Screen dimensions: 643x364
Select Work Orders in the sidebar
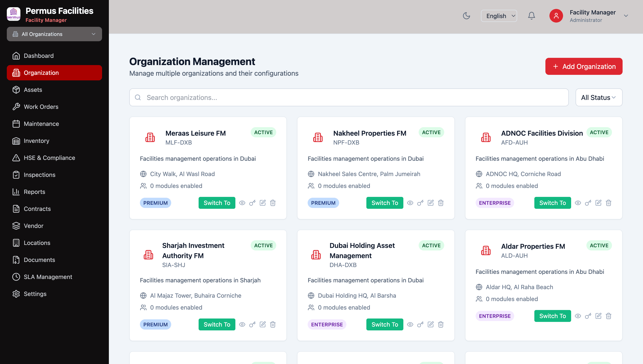click(x=41, y=107)
